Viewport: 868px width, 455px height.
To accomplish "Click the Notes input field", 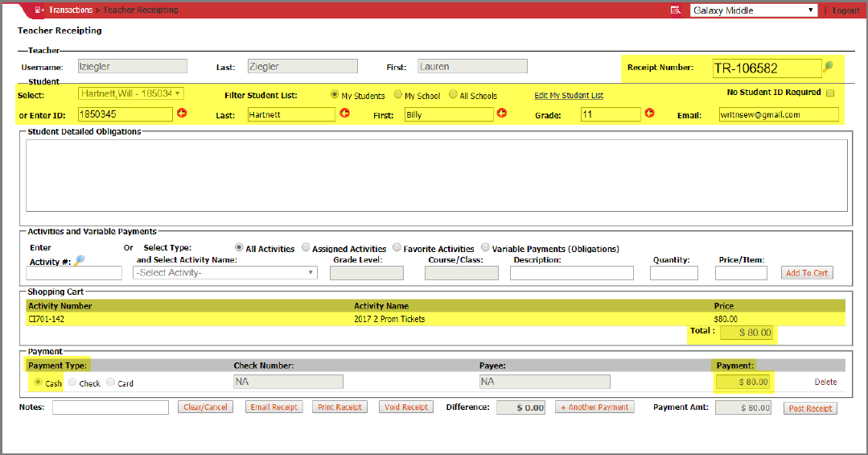I will point(111,407).
